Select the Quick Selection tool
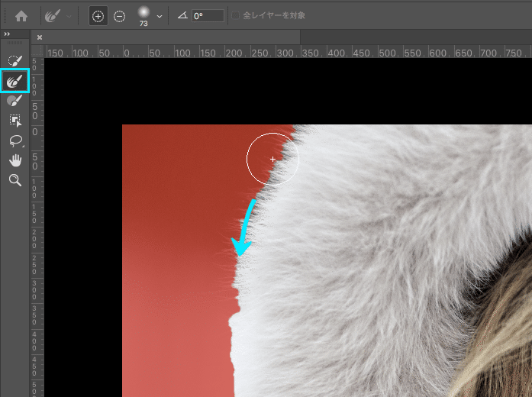Viewport: 532px width, 397px height. coord(15,61)
